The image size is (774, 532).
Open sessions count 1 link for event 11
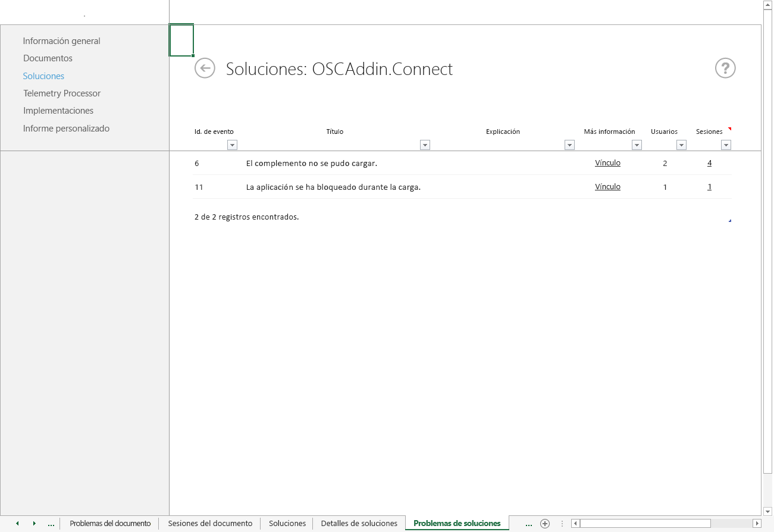709,186
